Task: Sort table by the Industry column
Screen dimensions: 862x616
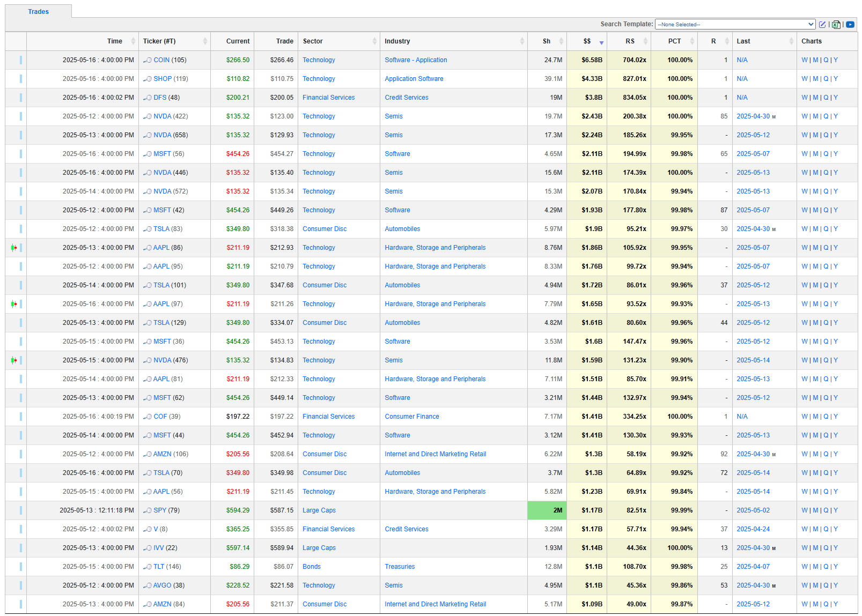Action: pyautogui.click(x=454, y=41)
